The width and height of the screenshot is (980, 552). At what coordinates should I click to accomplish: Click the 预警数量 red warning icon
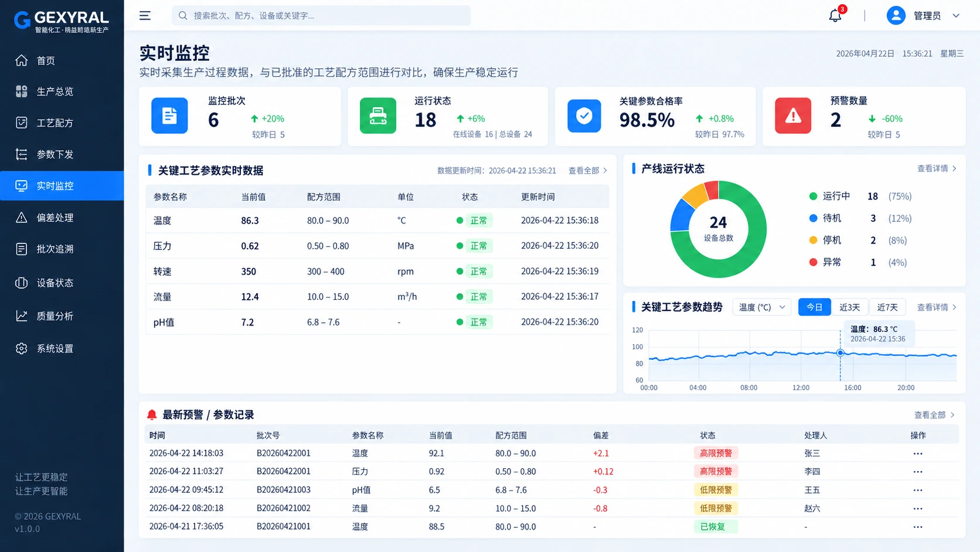tap(793, 116)
